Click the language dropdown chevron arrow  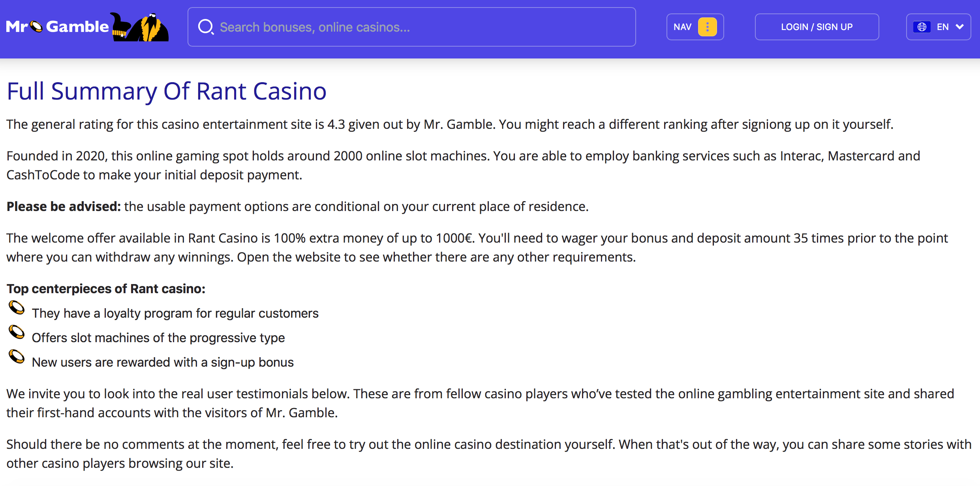(959, 27)
